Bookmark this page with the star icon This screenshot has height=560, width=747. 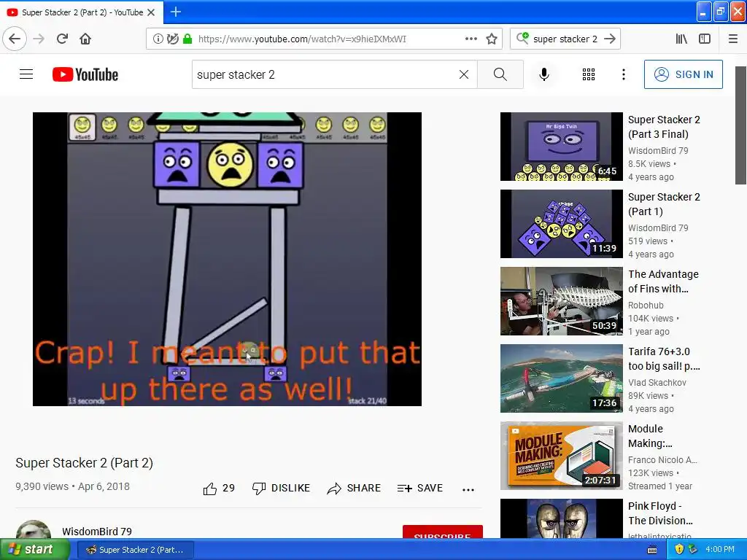[492, 39]
